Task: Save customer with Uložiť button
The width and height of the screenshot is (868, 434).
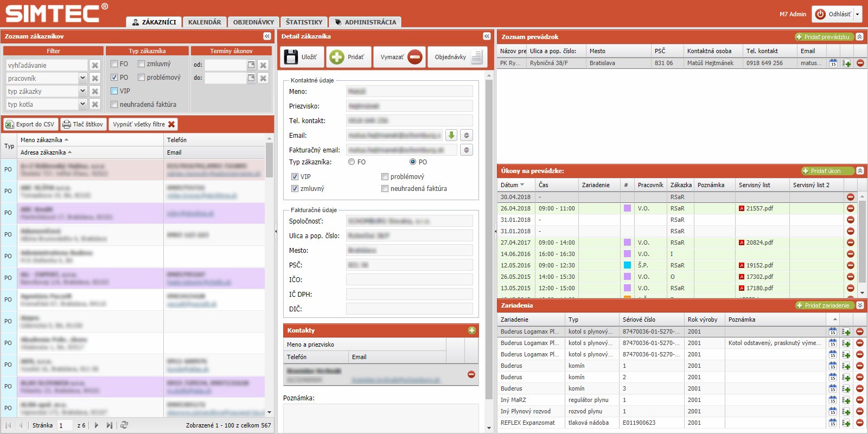Action: [302, 57]
